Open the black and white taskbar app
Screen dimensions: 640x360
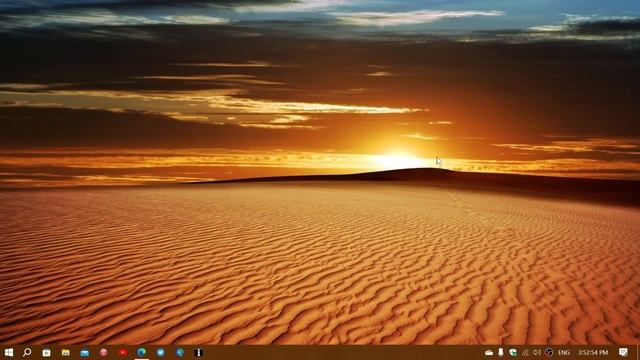coord(198,352)
